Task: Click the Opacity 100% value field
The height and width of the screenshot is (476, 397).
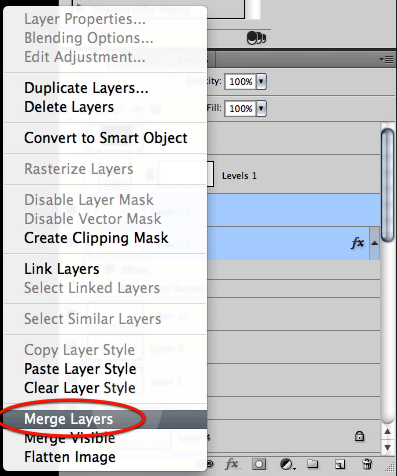Action: point(240,81)
